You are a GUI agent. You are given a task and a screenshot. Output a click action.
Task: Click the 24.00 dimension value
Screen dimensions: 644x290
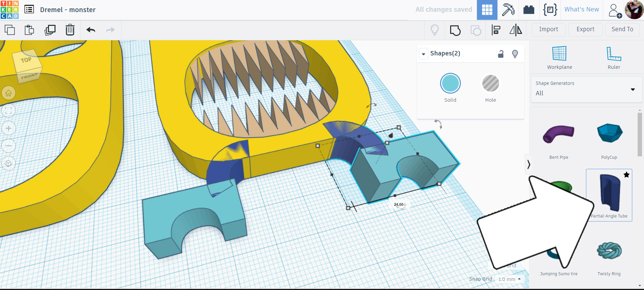pyautogui.click(x=399, y=204)
